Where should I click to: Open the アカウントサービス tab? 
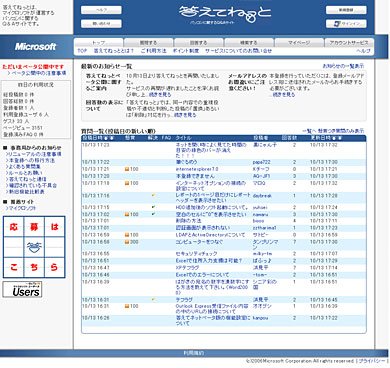coord(349,43)
